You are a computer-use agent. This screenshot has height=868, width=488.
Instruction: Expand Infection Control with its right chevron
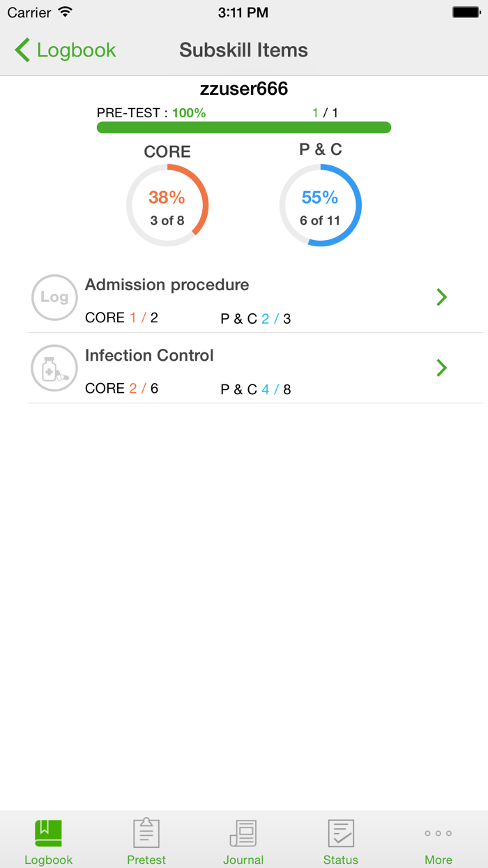click(x=441, y=368)
